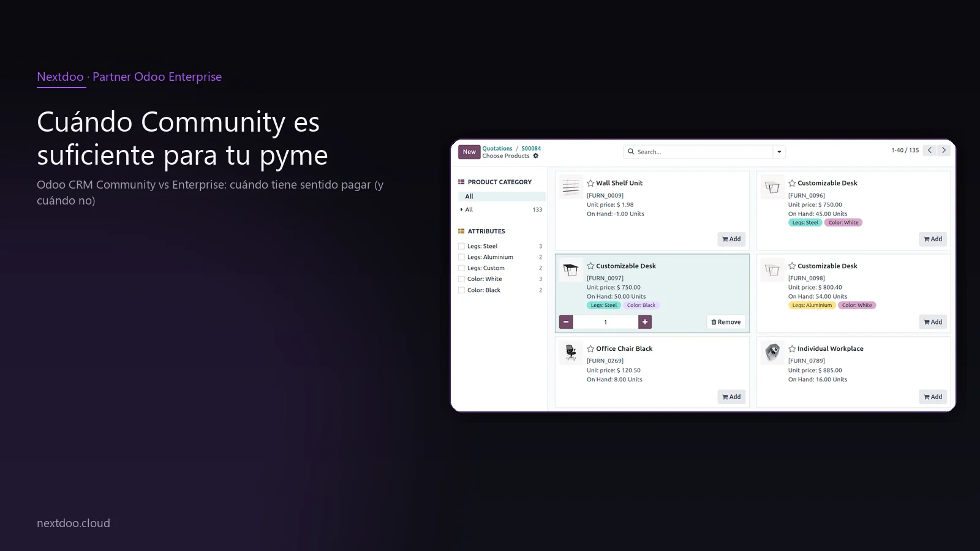Viewport: 980px width, 551px height.
Task: Increase quantity with the plus button
Action: (645, 322)
